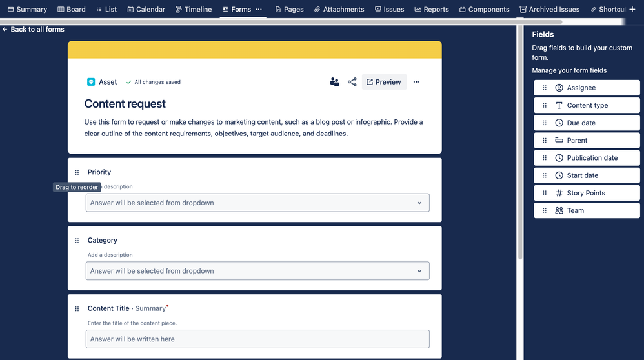Screen dimensions: 644x360
Task: Open the Components tab
Action: [x=484, y=9]
